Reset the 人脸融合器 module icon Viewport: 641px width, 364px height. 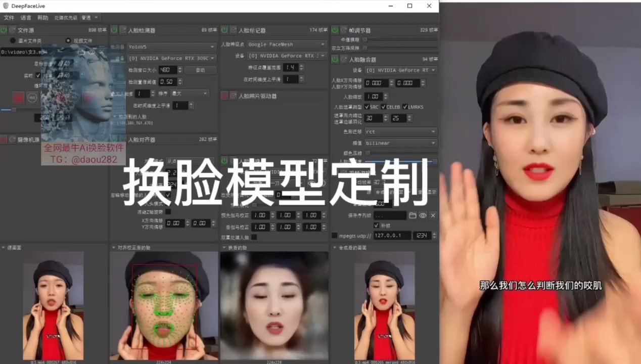tap(343, 60)
